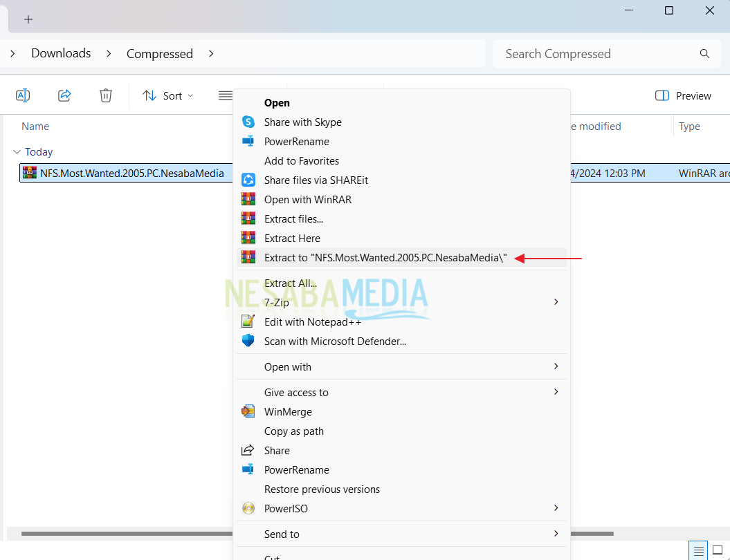Image resolution: width=730 pixels, height=560 pixels.
Task: Expand the Open with submenu
Action: (401, 367)
